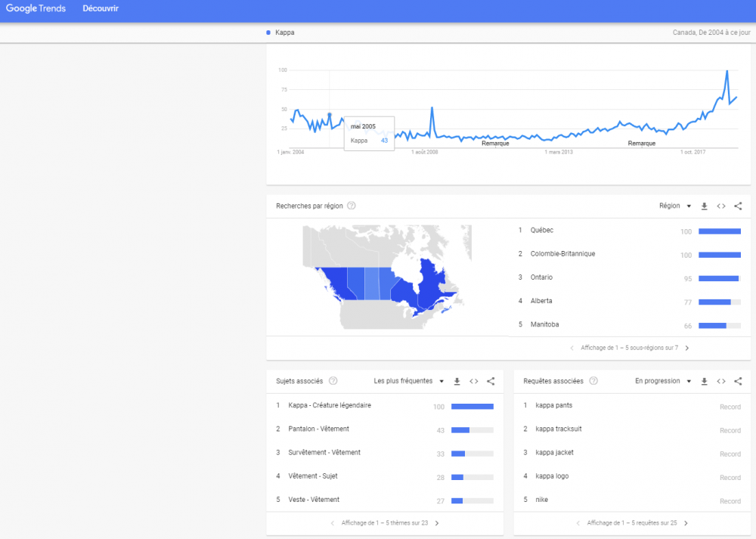Download the Requêtes associées list
Screen dimensions: 756x539
[x=705, y=382]
